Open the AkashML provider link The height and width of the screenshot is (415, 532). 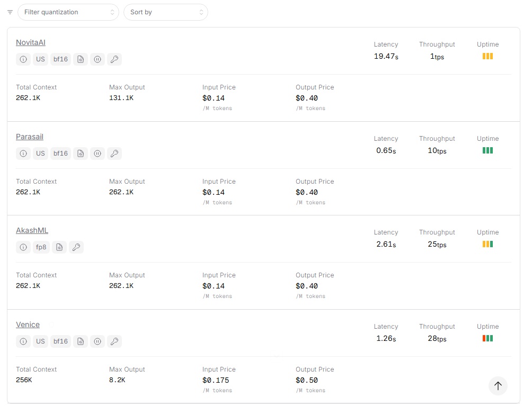click(32, 230)
